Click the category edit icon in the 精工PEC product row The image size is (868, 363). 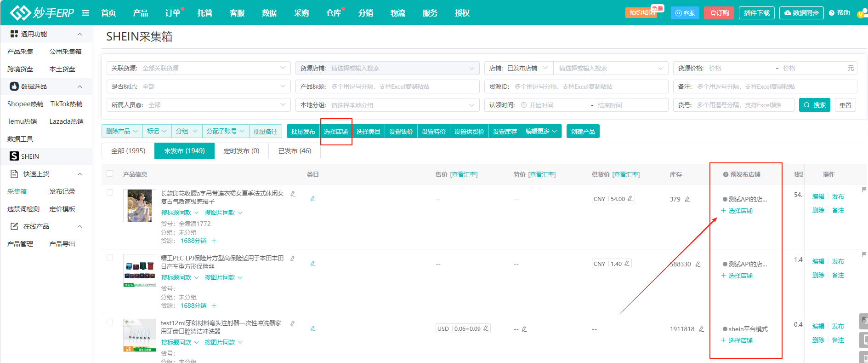click(x=313, y=264)
